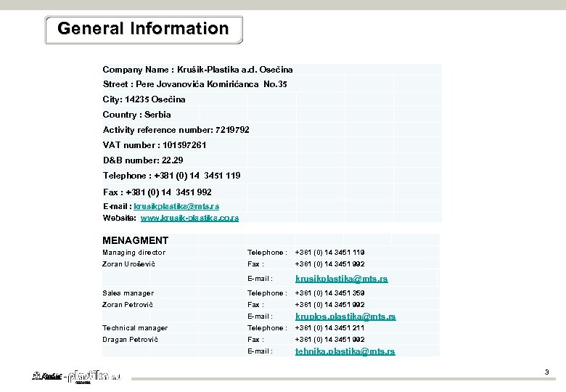
Task: Select the General Information title box
Action: 144,30
